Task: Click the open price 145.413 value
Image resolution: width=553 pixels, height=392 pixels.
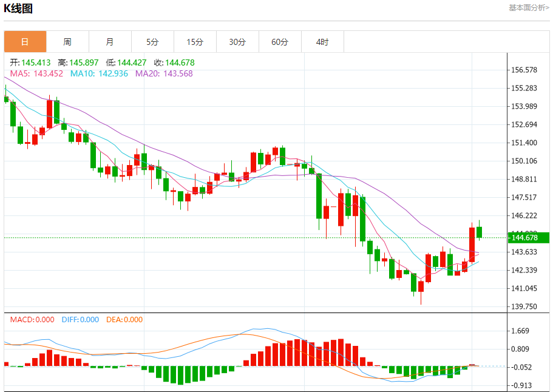Action: 36,63
